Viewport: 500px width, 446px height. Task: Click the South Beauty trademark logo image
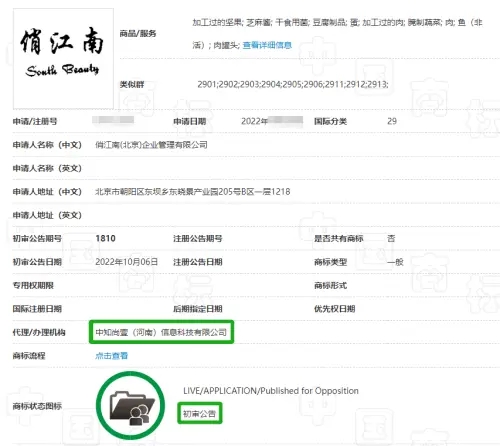(63, 59)
